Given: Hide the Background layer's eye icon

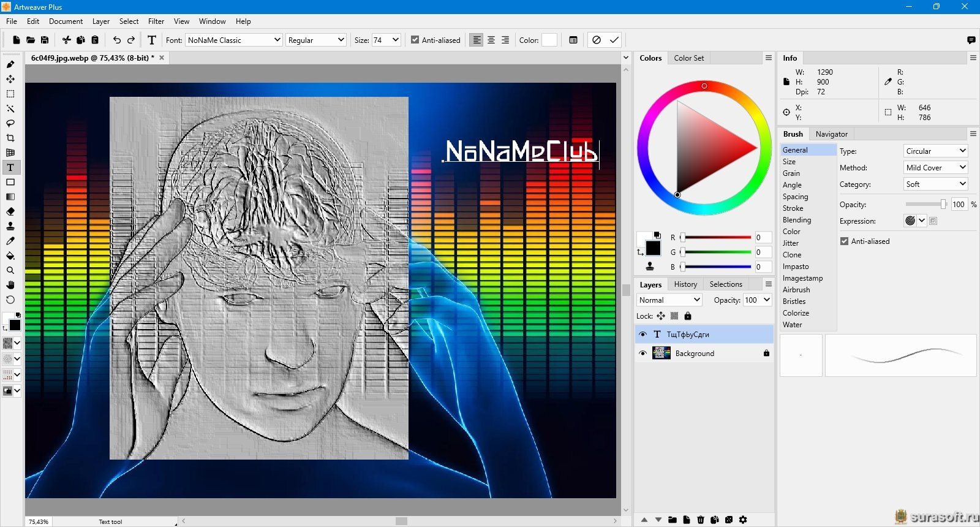Looking at the screenshot, I should [x=643, y=354].
